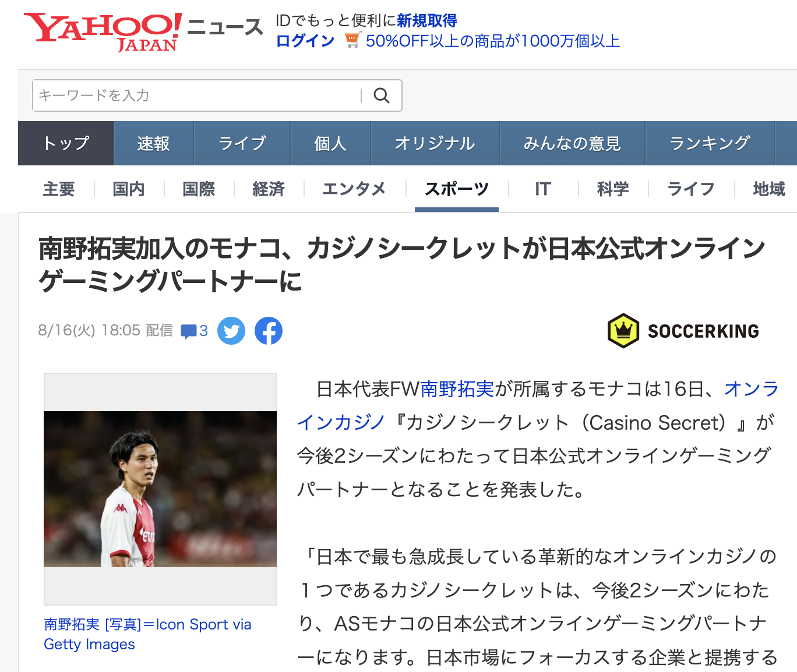Click the shopping cart icon beside 50%OFF
The height and width of the screenshot is (672, 797).
pos(352,40)
